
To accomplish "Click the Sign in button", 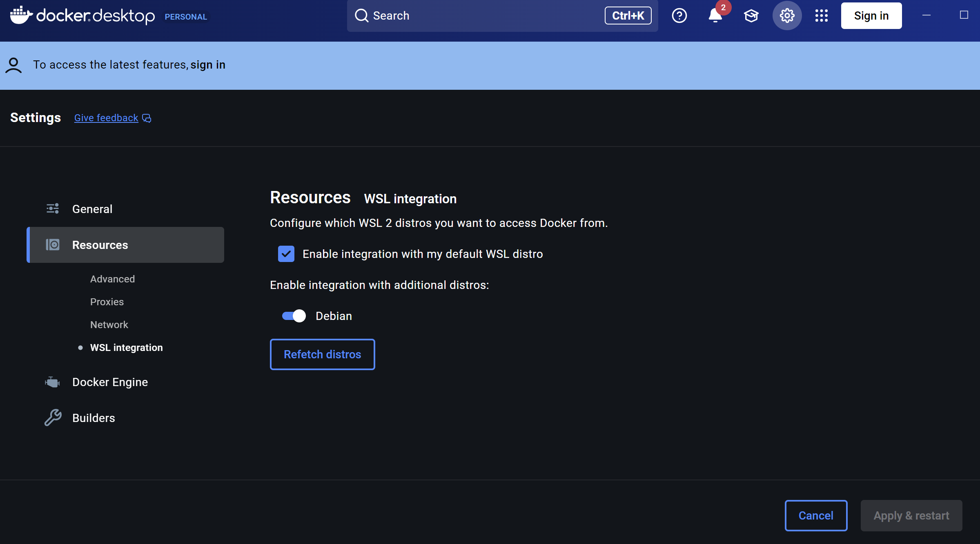I will (x=871, y=16).
